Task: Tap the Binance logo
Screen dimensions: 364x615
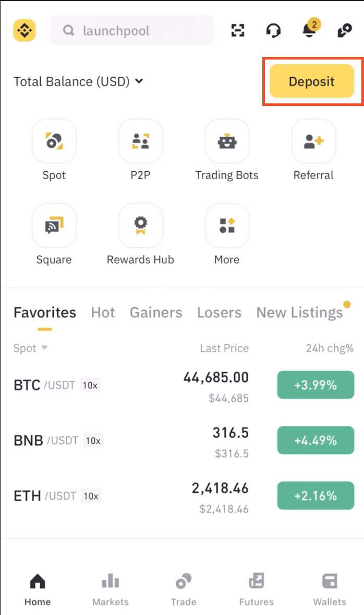Action: pyautogui.click(x=23, y=30)
